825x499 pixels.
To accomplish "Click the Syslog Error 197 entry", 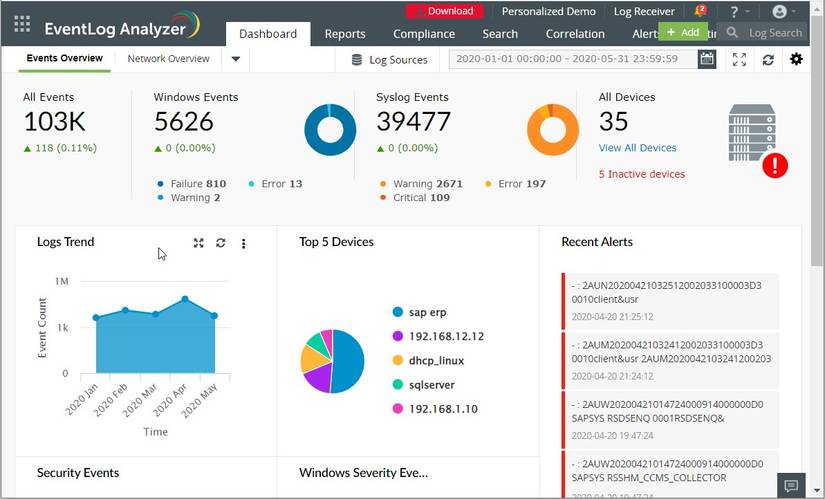I will point(516,184).
